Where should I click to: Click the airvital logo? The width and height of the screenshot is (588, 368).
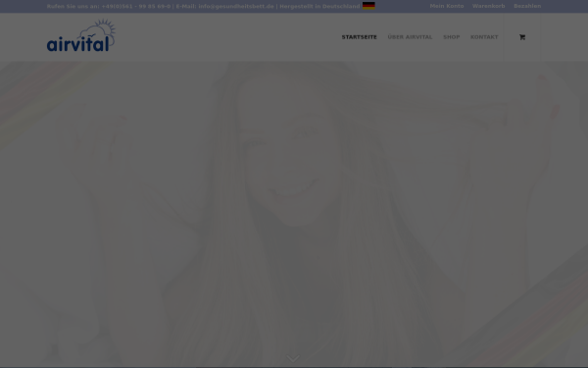click(x=81, y=35)
